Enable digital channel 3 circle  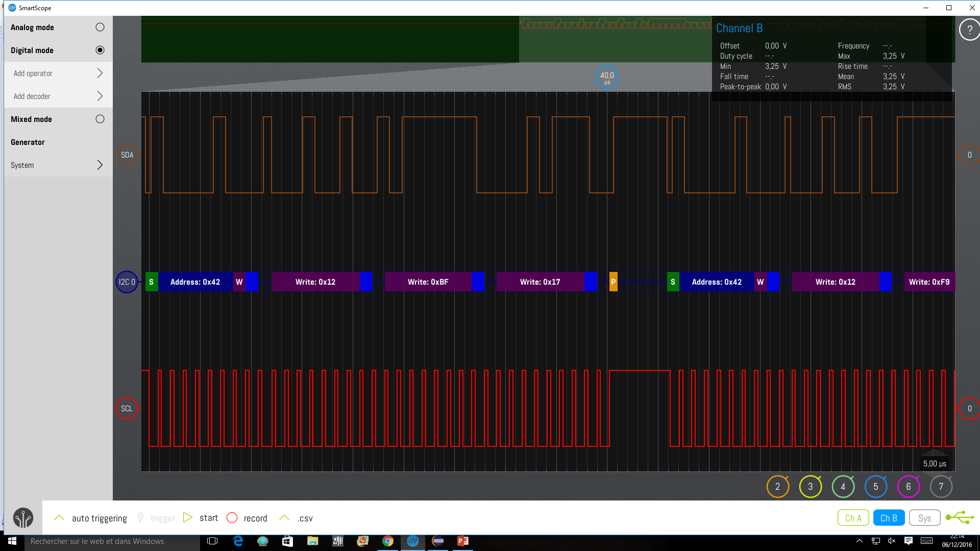click(x=810, y=487)
